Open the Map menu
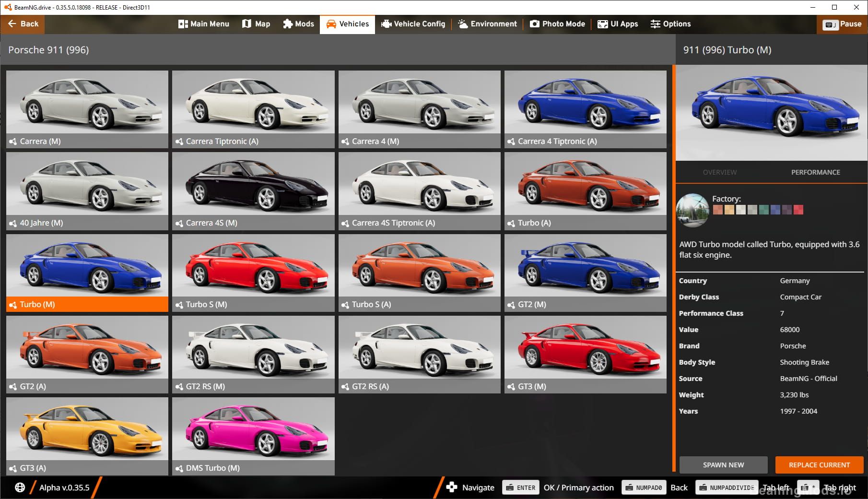The height and width of the screenshot is (499, 868). click(256, 24)
